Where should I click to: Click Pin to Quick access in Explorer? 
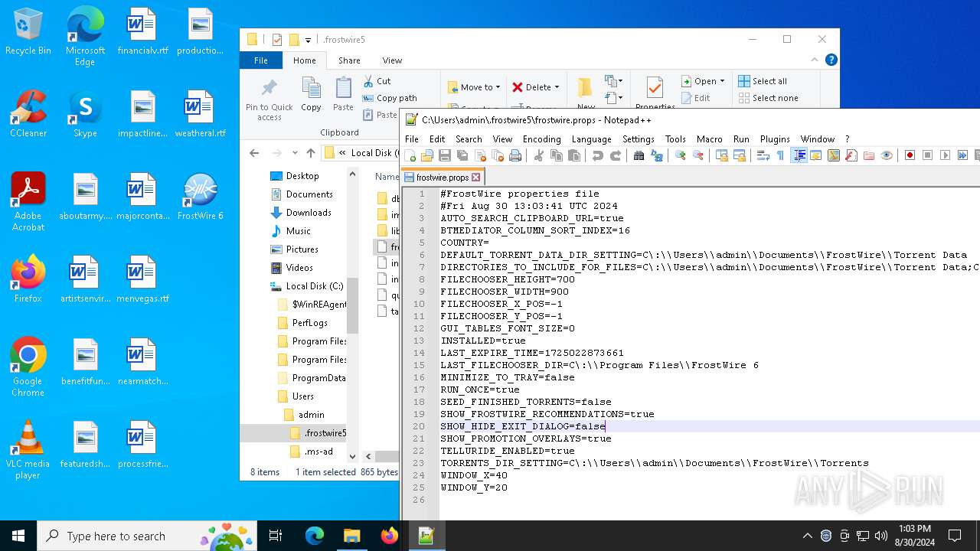coord(269,99)
